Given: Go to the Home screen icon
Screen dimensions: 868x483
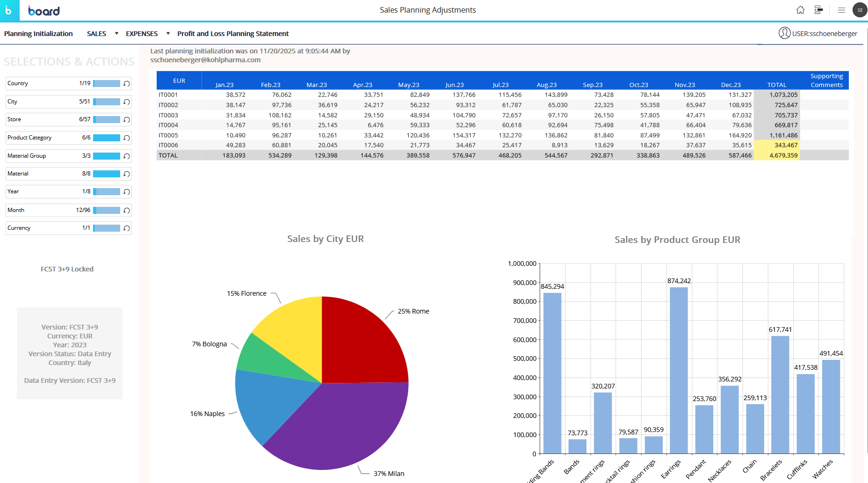Looking at the screenshot, I should tap(800, 10).
